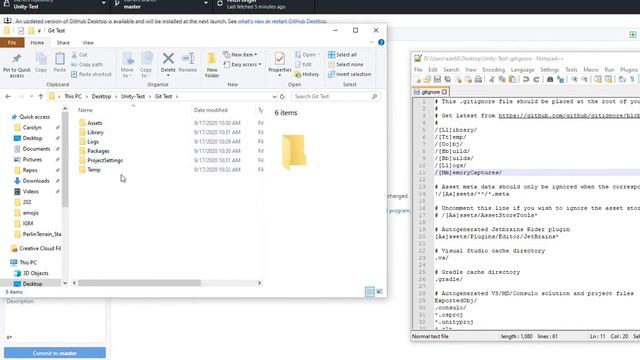
Task: Open New item dropdown
Action: [240, 55]
